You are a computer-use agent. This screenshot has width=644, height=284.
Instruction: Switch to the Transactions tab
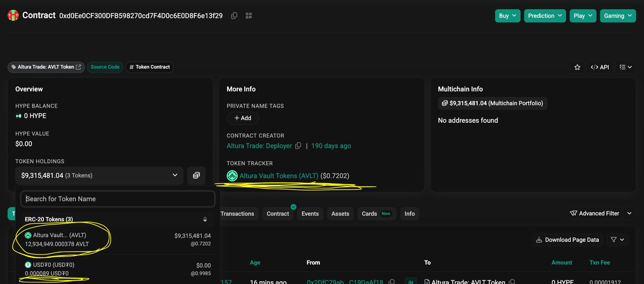[237, 214]
